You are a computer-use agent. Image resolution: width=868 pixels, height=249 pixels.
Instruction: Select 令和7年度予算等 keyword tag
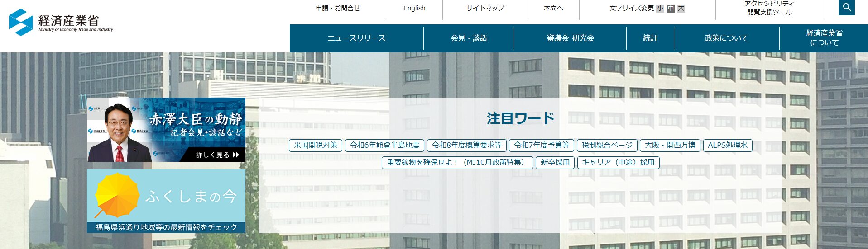coord(542,145)
